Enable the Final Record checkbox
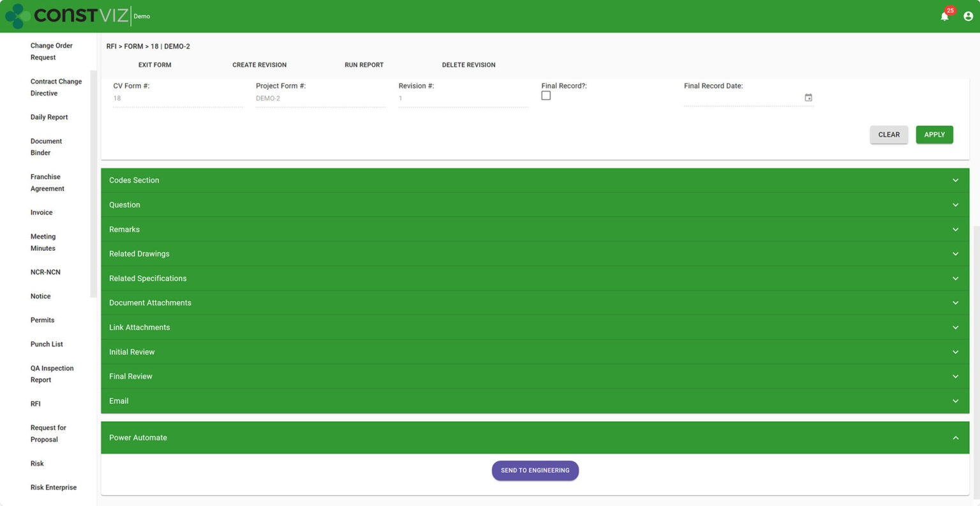The width and height of the screenshot is (980, 506). coord(546,95)
